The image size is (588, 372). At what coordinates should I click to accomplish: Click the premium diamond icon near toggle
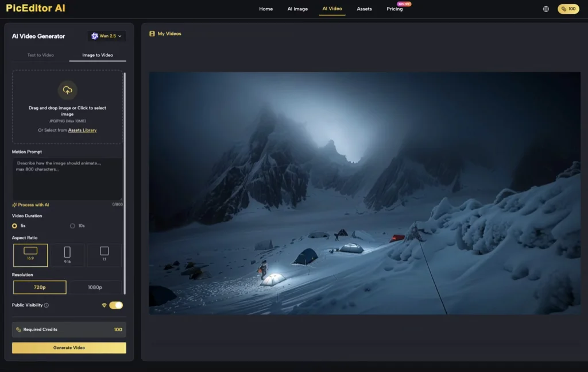tap(104, 305)
